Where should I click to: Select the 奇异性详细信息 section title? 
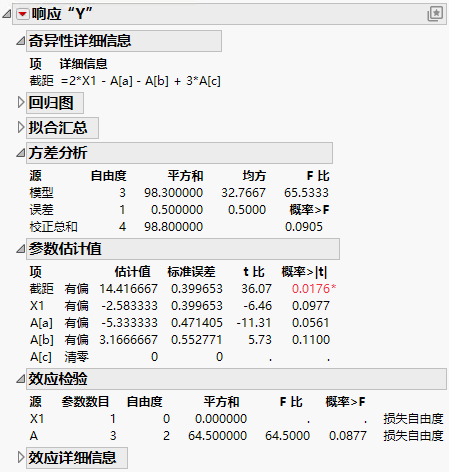80,41
